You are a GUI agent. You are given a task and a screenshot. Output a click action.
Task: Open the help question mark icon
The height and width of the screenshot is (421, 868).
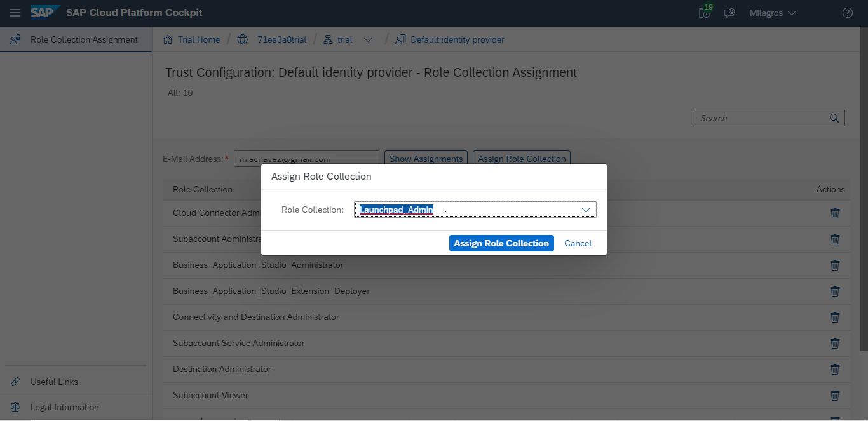847,13
